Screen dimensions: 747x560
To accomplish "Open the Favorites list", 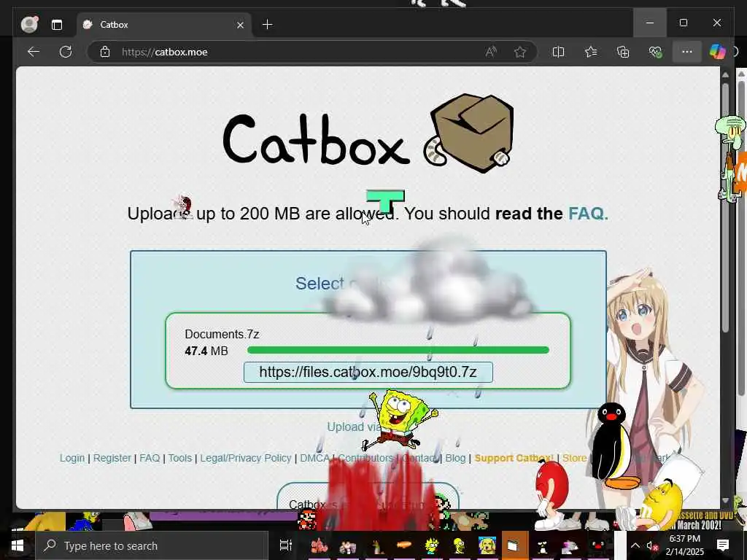I will tap(591, 52).
